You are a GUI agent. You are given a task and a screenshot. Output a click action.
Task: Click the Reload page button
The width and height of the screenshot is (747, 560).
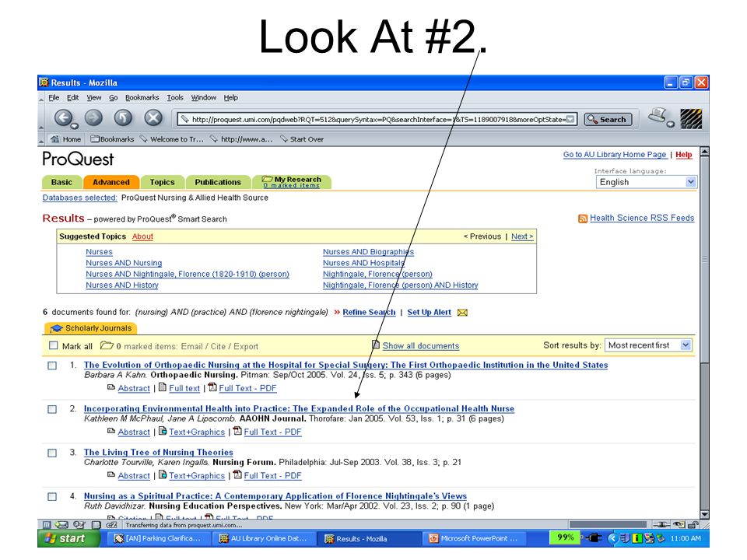[x=123, y=117]
